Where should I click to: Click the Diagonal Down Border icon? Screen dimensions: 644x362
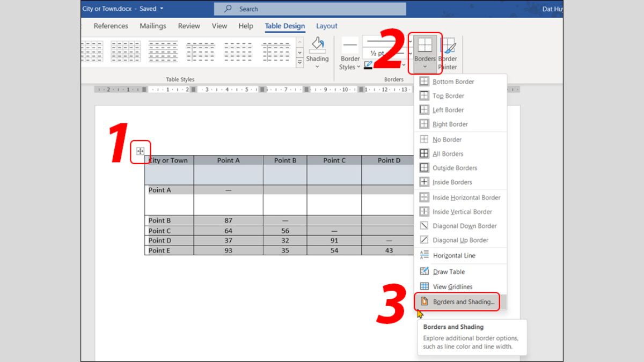coord(425,226)
